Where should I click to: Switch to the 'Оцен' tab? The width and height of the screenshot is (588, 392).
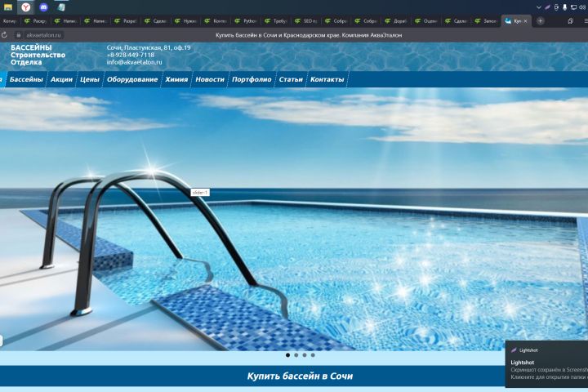tap(425, 21)
